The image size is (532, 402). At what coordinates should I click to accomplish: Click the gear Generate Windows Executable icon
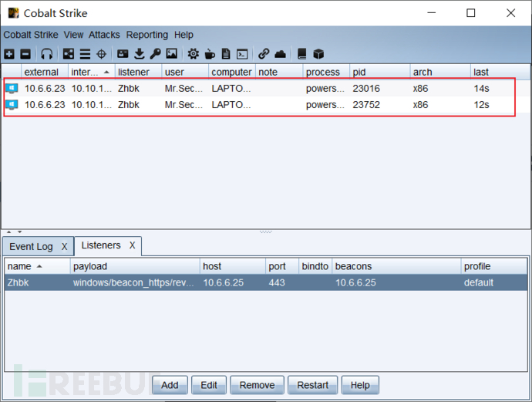194,54
